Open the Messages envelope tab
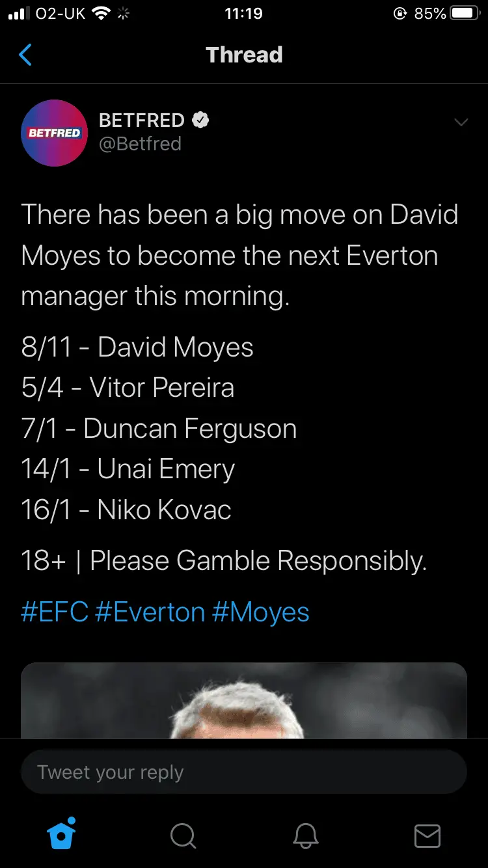Viewport: 488px width, 868px height. click(x=427, y=835)
